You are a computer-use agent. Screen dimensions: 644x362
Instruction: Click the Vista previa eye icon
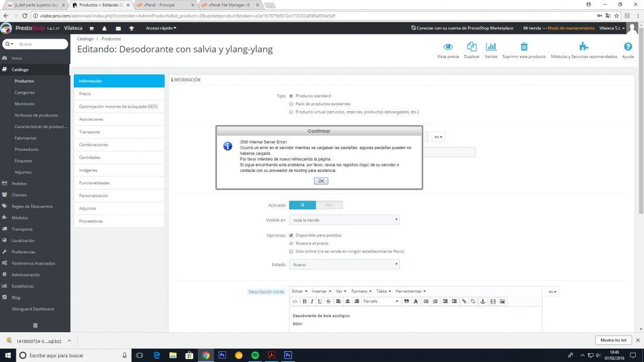pyautogui.click(x=448, y=47)
